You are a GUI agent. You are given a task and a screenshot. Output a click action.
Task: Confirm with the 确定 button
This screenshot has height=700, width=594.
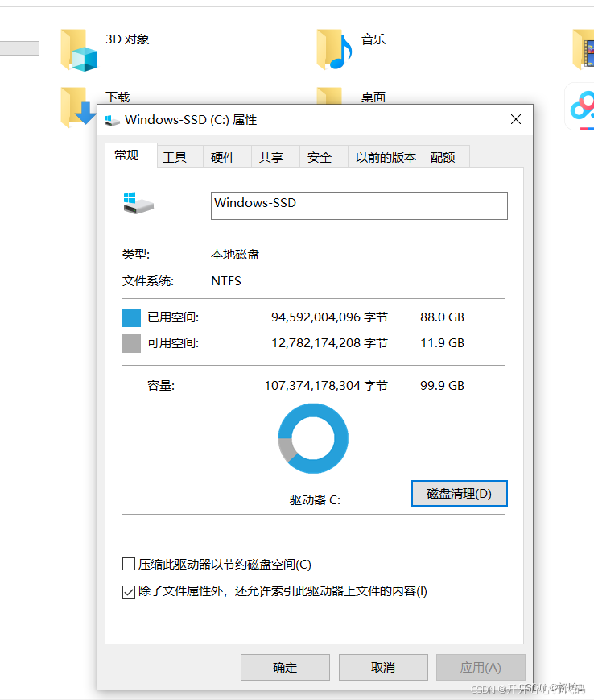[285, 668]
